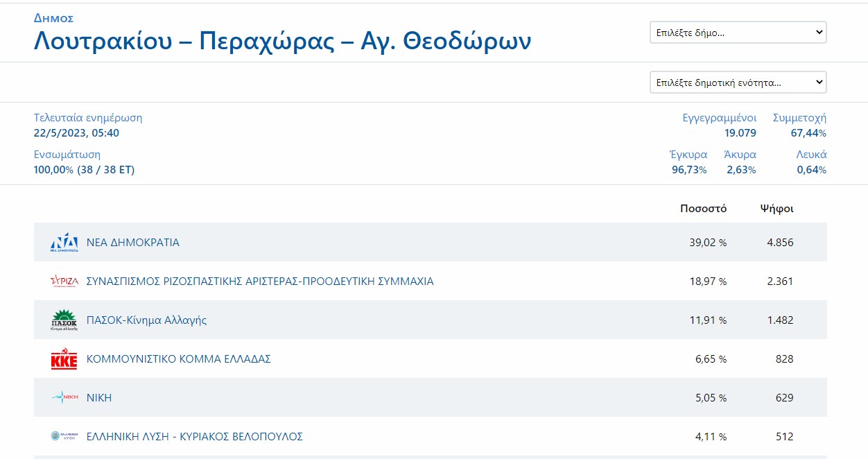This screenshot has width=868, height=459.
Task: Click the 'Τελευταία ενημέρωση' label
Action: [88, 118]
